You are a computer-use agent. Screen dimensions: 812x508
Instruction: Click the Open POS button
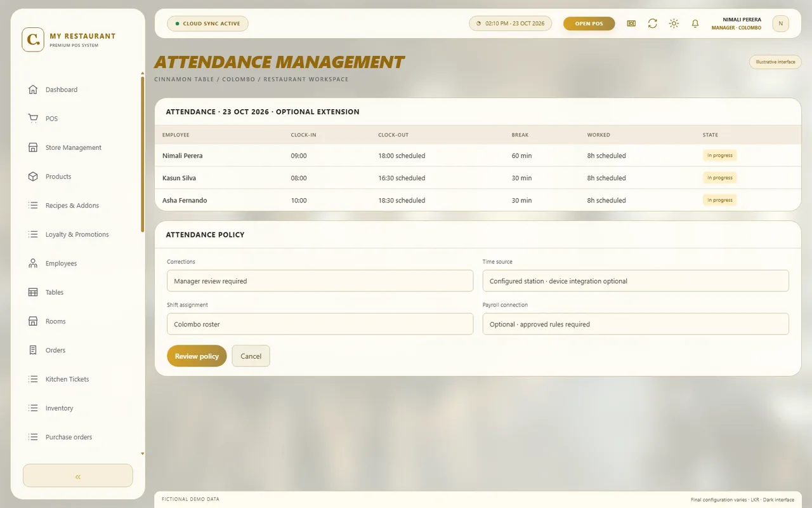click(589, 23)
